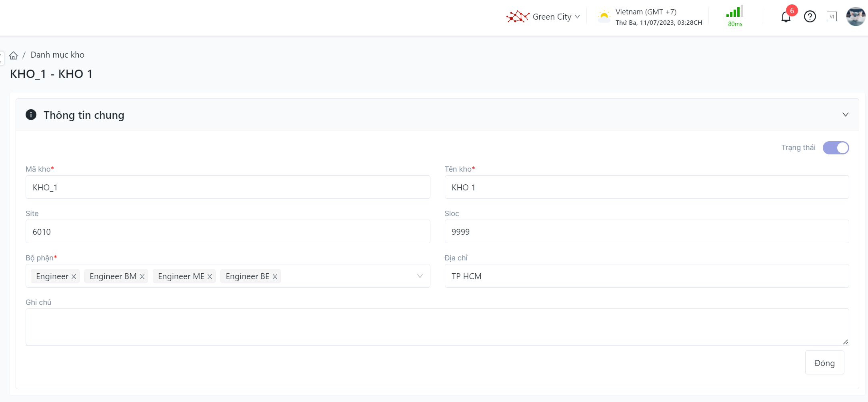
Task: Go to Danh mục kho breadcrumb
Action: click(57, 55)
